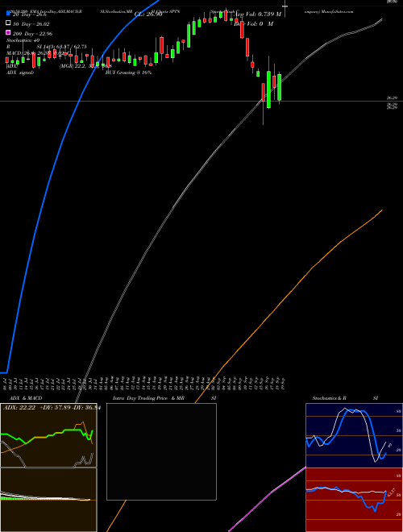The height and width of the screenshot is (532, 403).
Task: Select the '20 Day = 26.6' legend text
Action: 30,15
